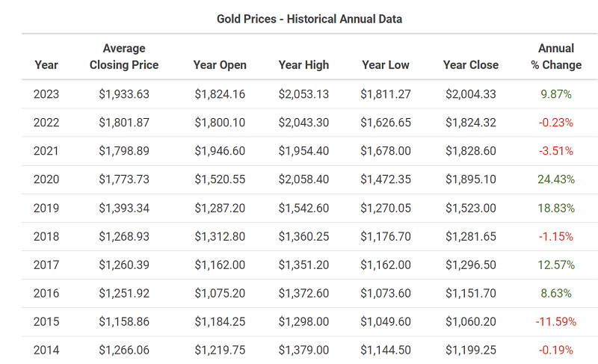Viewport: 598px width, 364px height.
Task: Select the Year Low column header
Action: point(386,65)
